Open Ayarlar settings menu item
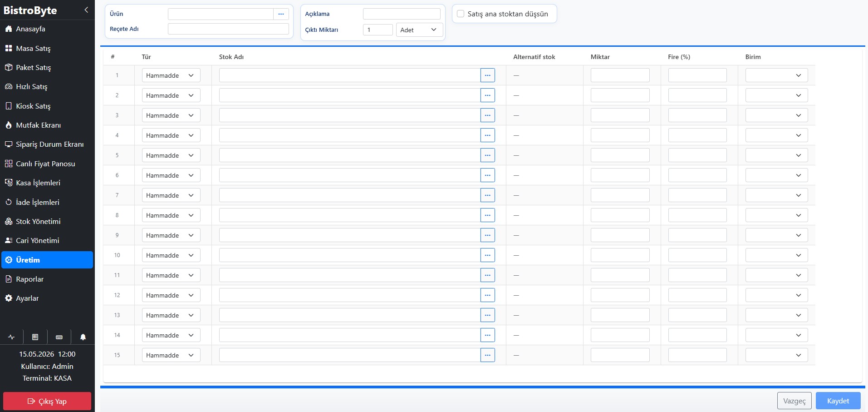 47,298
